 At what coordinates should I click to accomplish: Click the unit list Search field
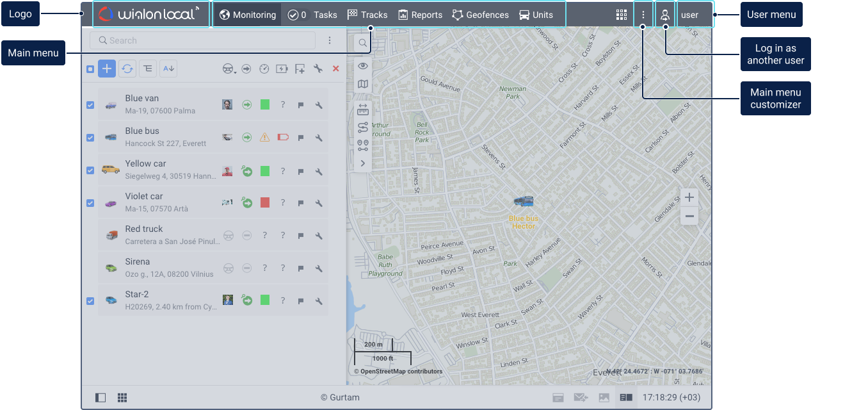pos(202,40)
